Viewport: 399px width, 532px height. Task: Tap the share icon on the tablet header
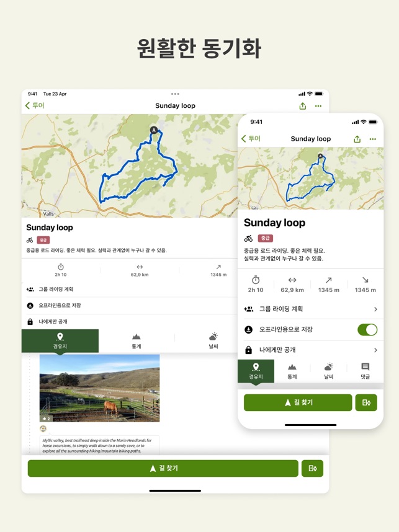303,106
